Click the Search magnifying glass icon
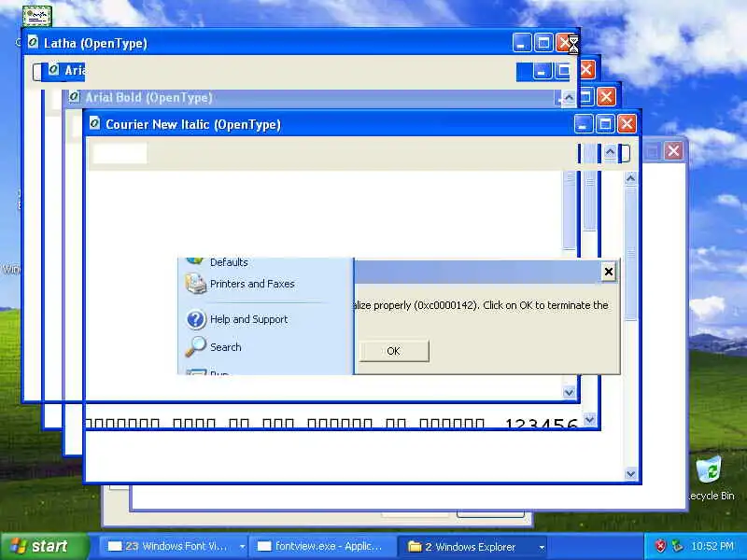The image size is (747, 560). coord(195,347)
